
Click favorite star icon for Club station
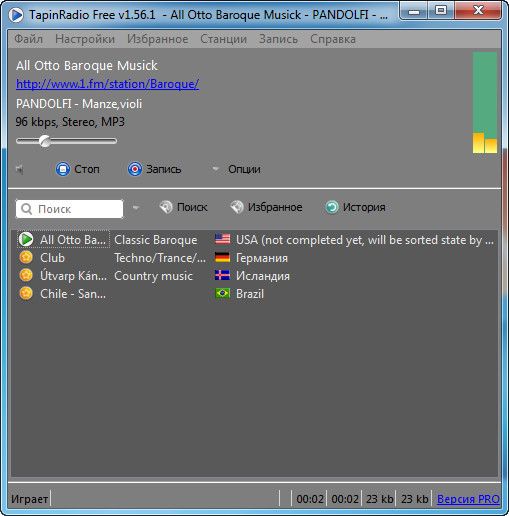[26, 257]
